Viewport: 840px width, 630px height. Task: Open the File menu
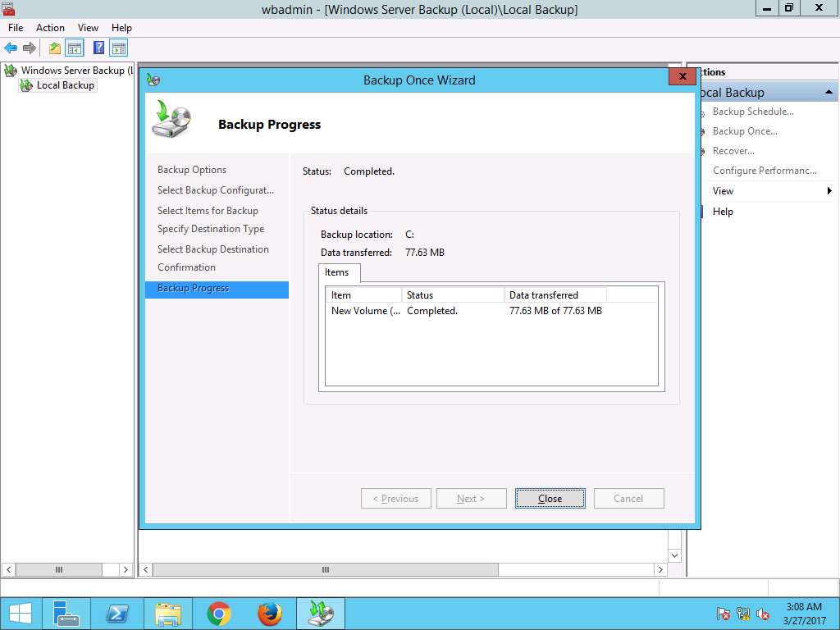pos(16,28)
